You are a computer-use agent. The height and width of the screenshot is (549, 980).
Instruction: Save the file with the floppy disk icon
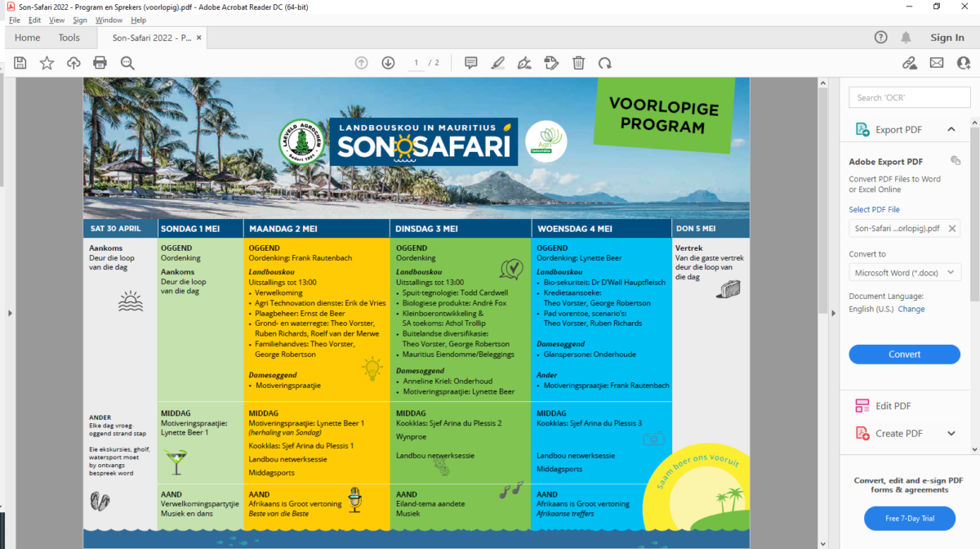point(20,63)
